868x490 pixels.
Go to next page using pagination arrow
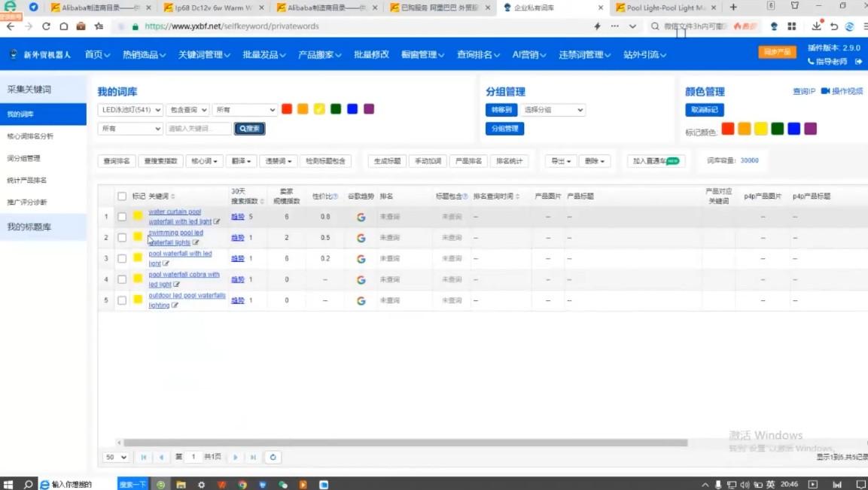pos(236,457)
